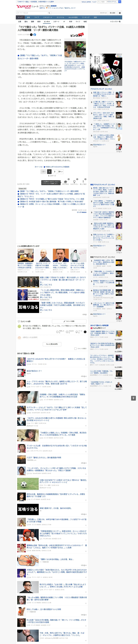Select the ランキング navigation tab
The height and width of the screenshot is (644, 138).
[x=86, y=17]
